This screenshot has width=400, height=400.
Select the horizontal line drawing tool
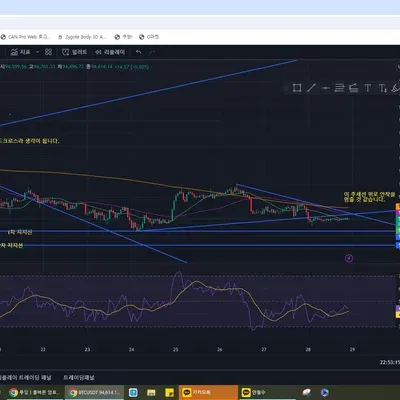pos(325,88)
